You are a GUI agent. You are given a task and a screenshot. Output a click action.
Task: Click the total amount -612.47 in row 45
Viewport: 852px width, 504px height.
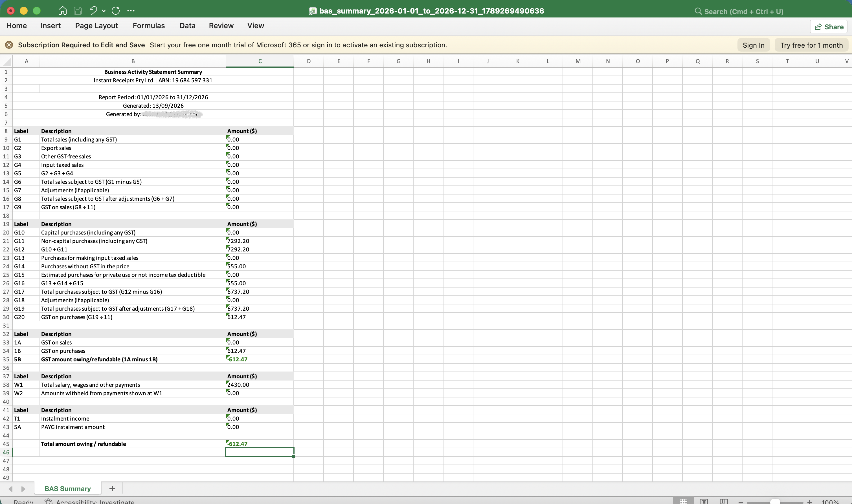pos(260,444)
